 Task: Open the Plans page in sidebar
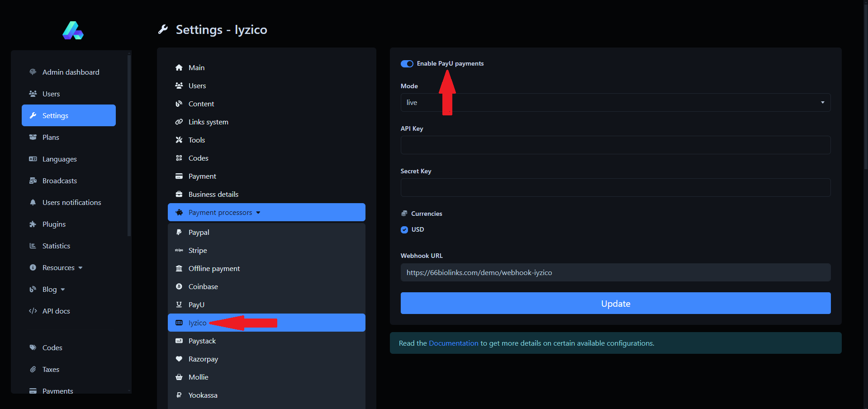[51, 137]
